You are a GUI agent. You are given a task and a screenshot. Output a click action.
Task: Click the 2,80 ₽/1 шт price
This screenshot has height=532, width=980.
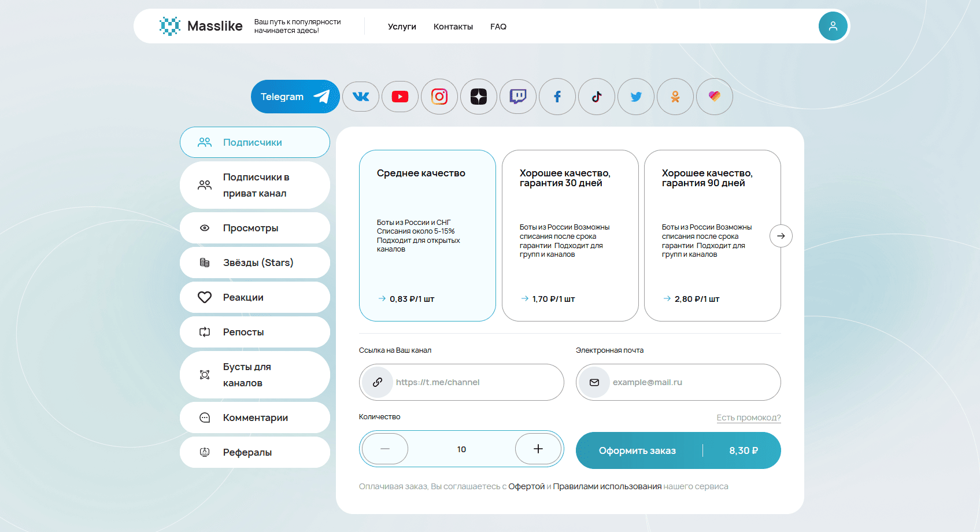pos(697,299)
